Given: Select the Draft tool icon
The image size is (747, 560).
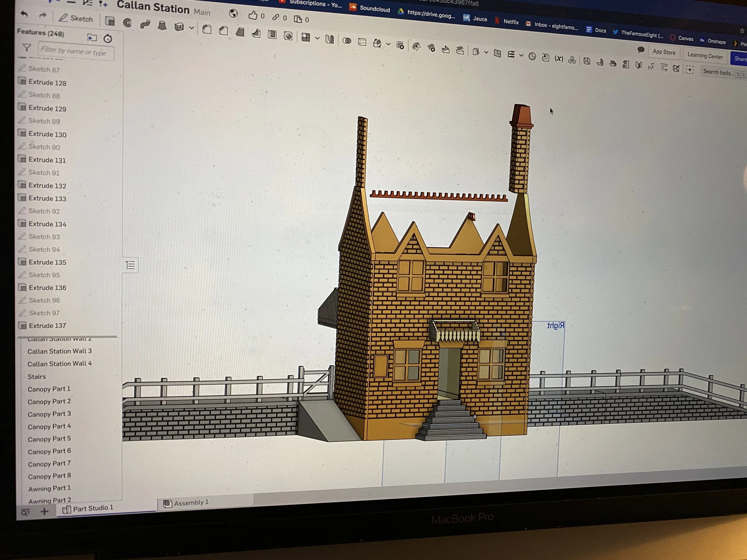Looking at the screenshot, I should [x=240, y=32].
